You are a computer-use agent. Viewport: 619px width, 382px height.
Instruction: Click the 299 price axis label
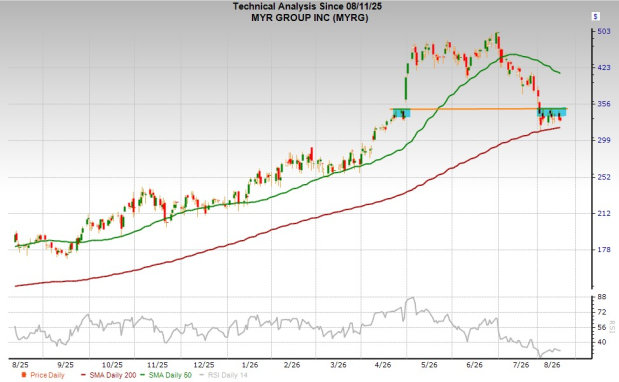[x=604, y=140]
